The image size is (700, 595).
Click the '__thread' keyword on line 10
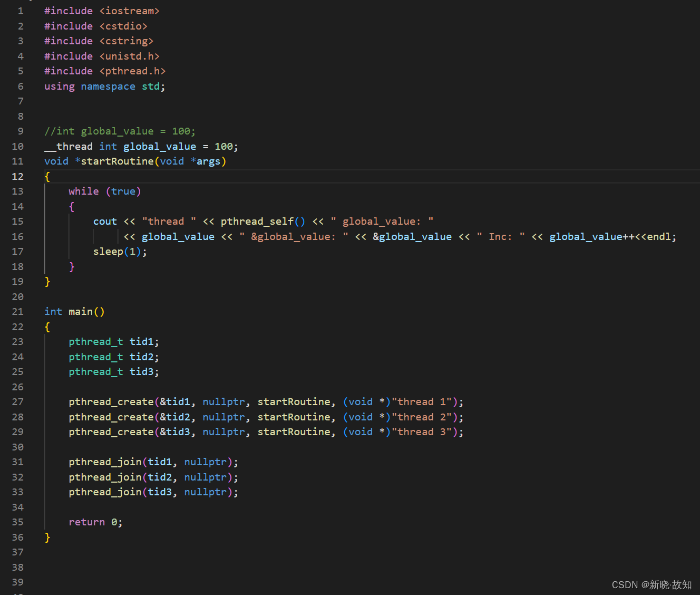(69, 147)
